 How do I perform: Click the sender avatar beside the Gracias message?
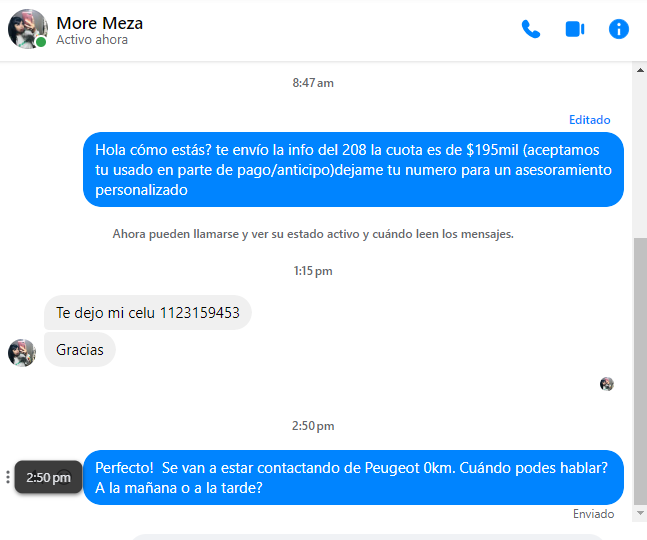point(22,353)
